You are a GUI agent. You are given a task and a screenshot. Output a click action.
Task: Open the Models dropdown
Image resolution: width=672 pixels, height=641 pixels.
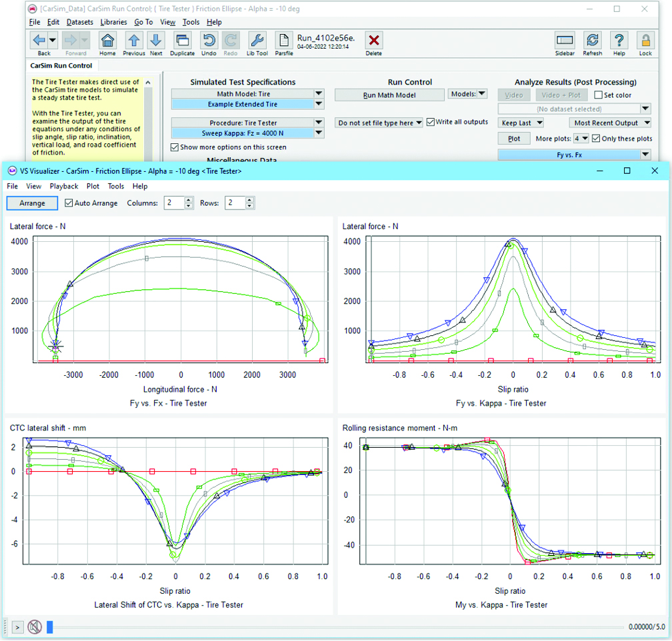tap(467, 94)
